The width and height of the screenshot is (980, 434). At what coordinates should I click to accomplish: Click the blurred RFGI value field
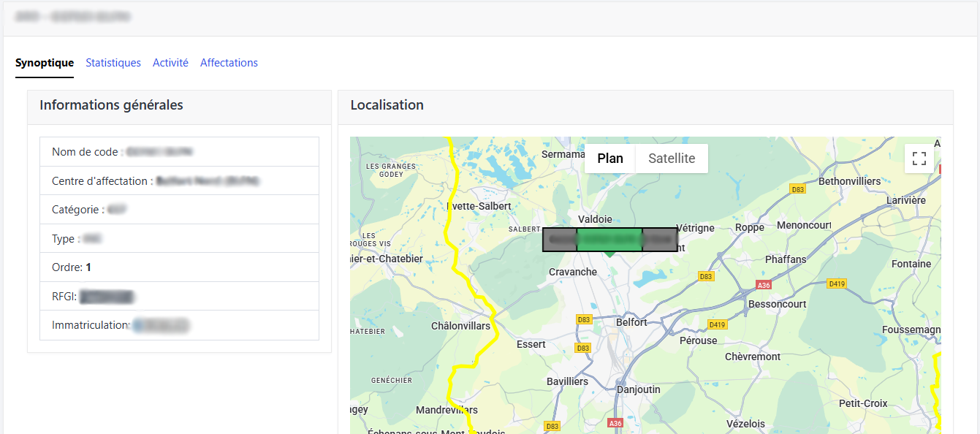(107, 297)
